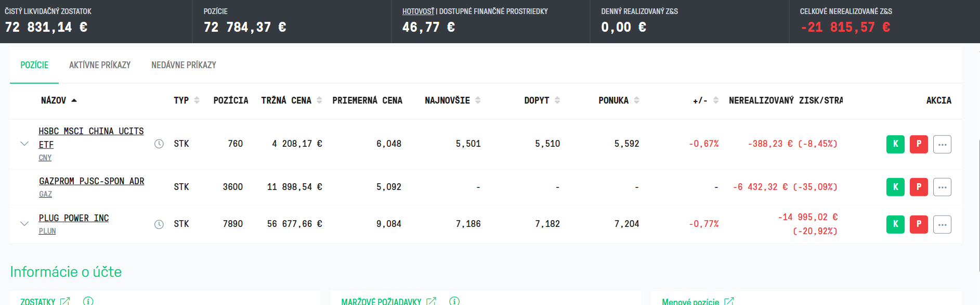Image resolution: width=980 pixels, height=305 pixels.
Task: Sort table by Ponuka column
Action: (x=619, y=100)
